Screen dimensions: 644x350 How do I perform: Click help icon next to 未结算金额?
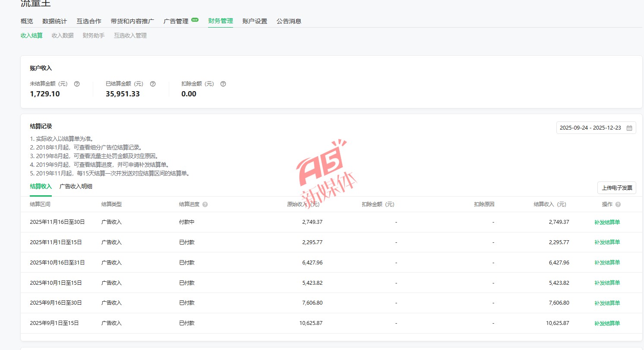pyautogui.click(x=77, y=84)
